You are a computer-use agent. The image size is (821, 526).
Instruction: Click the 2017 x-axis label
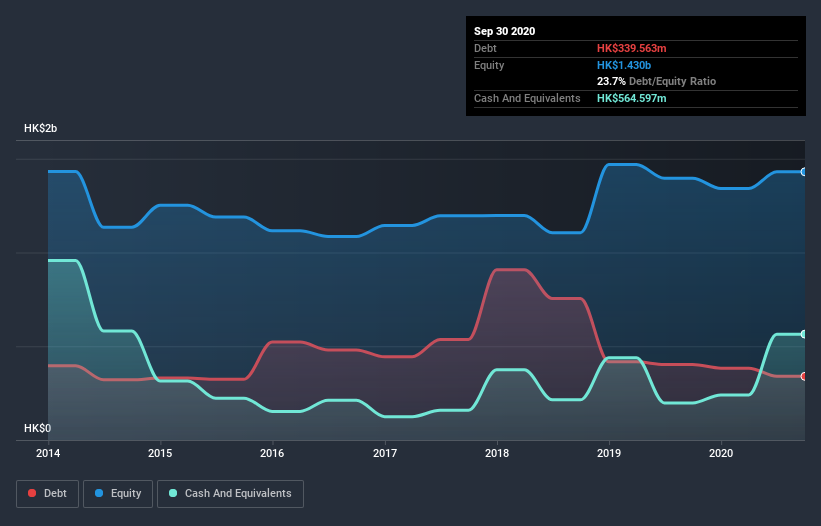[385, 453]
